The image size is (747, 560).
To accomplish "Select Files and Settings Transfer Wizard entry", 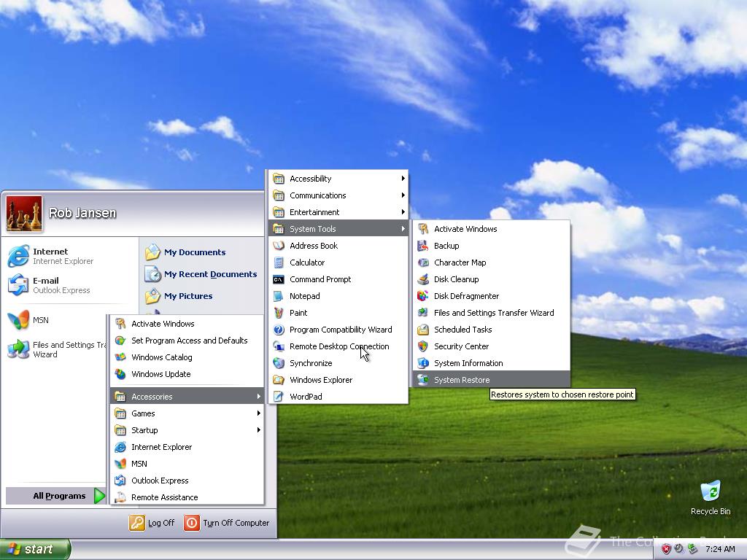I will pos(491,313).
